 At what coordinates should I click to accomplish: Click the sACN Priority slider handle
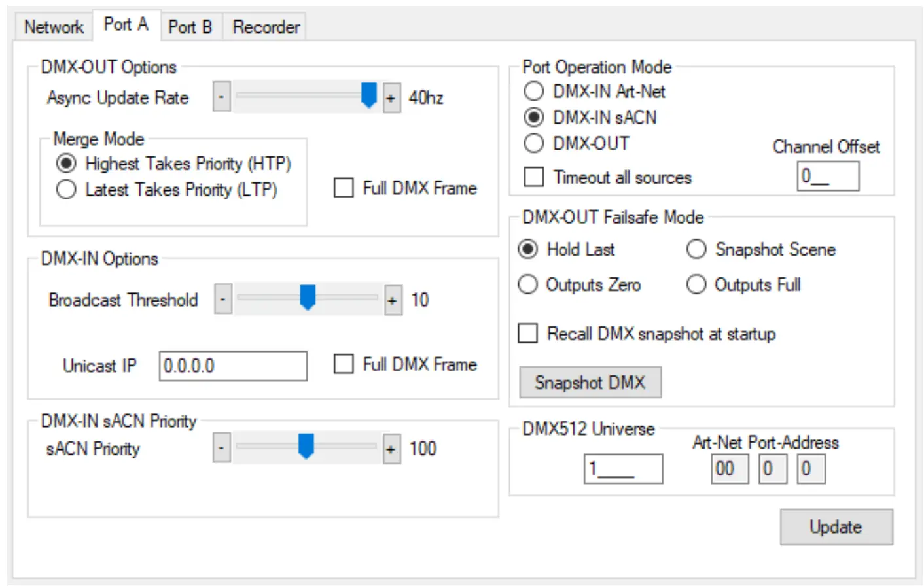click(306, 446)
